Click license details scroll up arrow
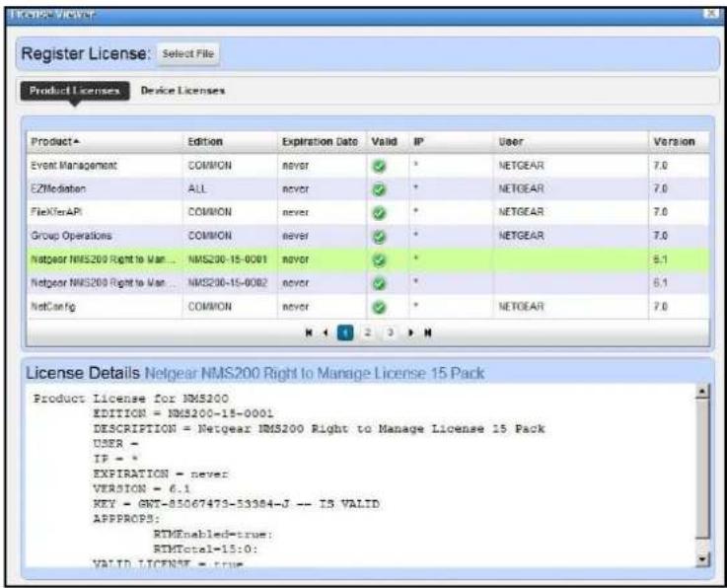This screenshot has height=588, width=727. click(703, 392)
